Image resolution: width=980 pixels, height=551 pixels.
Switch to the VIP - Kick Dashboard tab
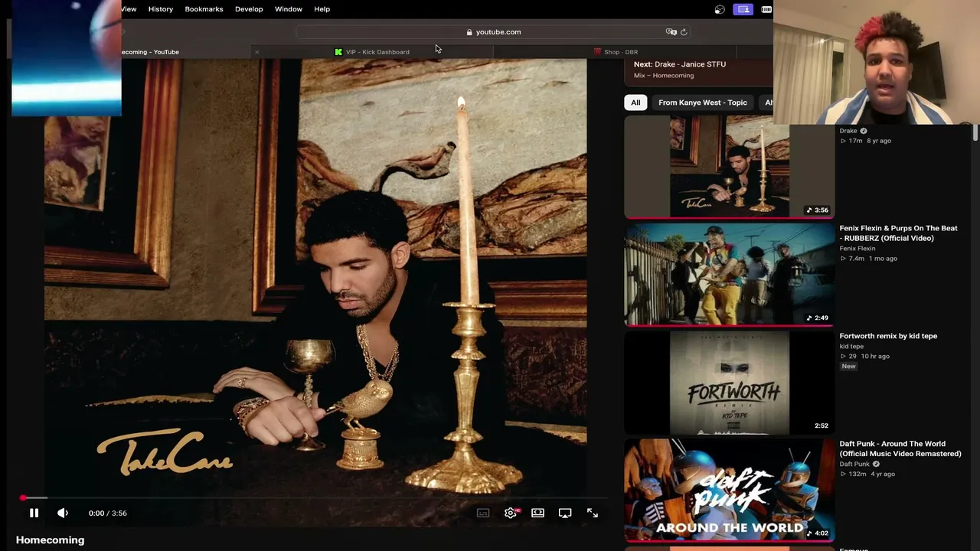point(372,52)
